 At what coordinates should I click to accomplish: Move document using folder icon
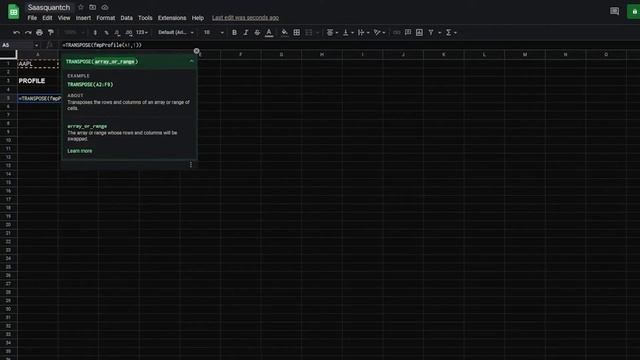[93, 7]
